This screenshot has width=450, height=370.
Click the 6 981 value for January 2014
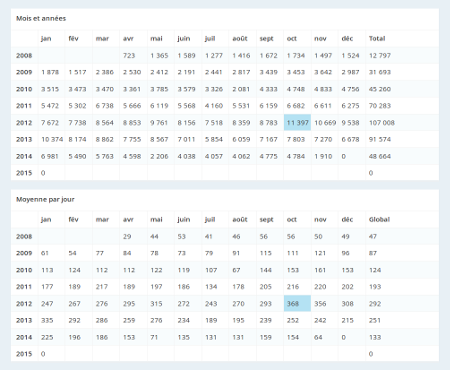pos(50,156)
